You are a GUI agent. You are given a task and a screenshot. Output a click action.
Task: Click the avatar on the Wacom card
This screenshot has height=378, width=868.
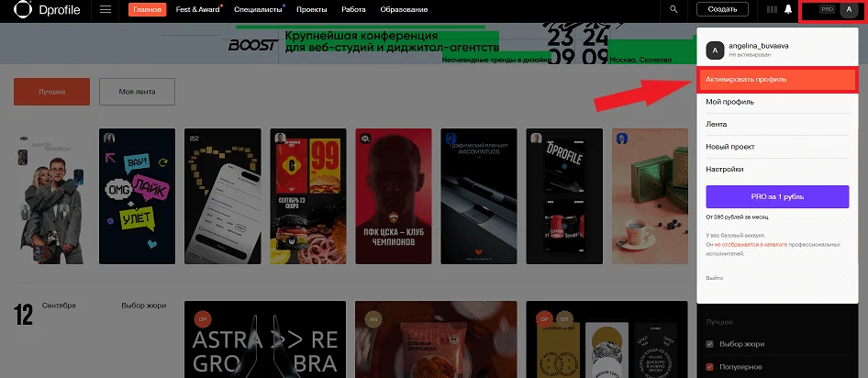coord(451,139)
